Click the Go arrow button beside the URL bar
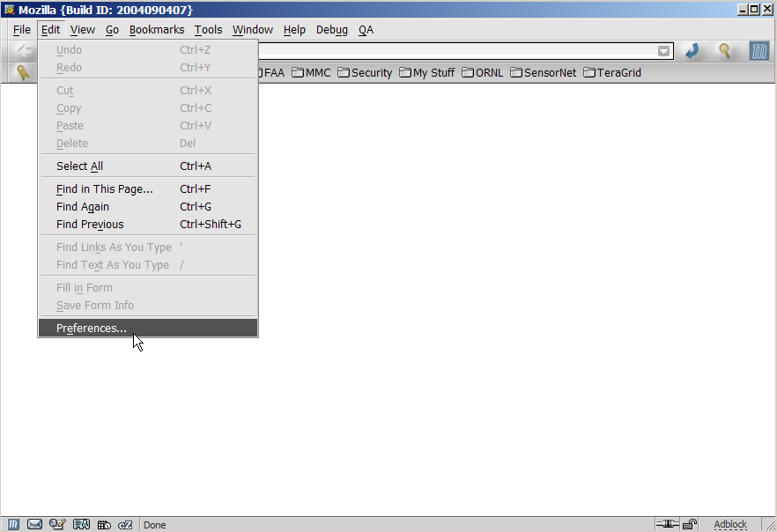This screenshot has height=532, width=777. [692, 50]
